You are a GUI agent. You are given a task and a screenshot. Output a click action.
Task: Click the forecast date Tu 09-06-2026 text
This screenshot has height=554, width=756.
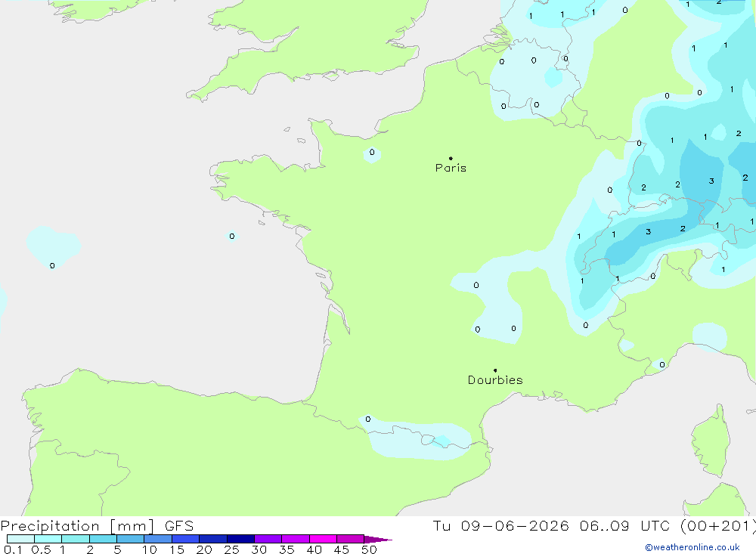click(501, 525)
